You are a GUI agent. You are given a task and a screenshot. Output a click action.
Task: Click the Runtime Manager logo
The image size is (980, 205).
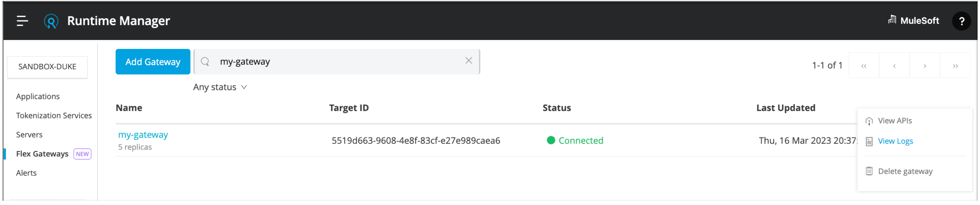(x=51, y=21)
